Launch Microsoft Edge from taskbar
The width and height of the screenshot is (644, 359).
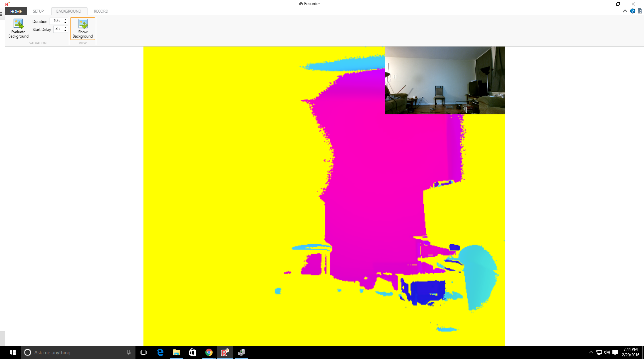(x=160, y=352)
